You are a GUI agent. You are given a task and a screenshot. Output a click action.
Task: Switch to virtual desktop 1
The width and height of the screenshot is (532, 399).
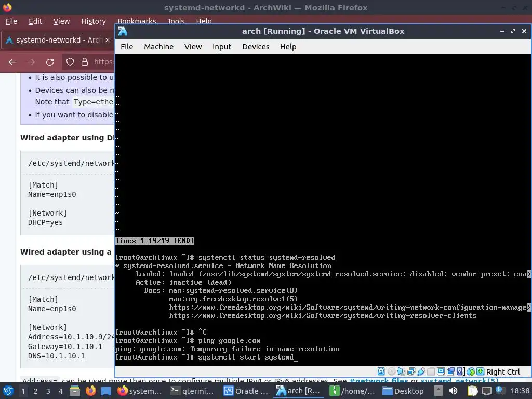[x=23, y=391]
